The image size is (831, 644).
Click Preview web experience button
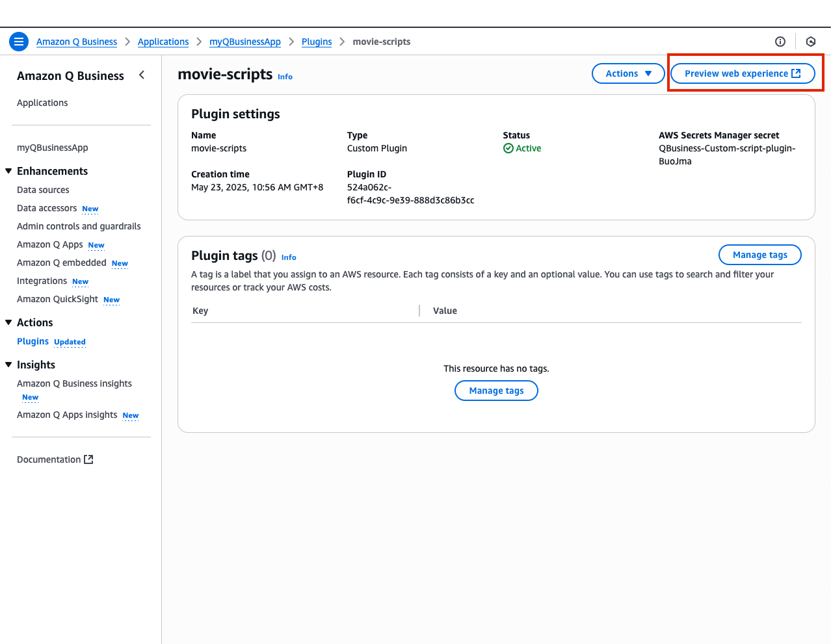[742, 73]
